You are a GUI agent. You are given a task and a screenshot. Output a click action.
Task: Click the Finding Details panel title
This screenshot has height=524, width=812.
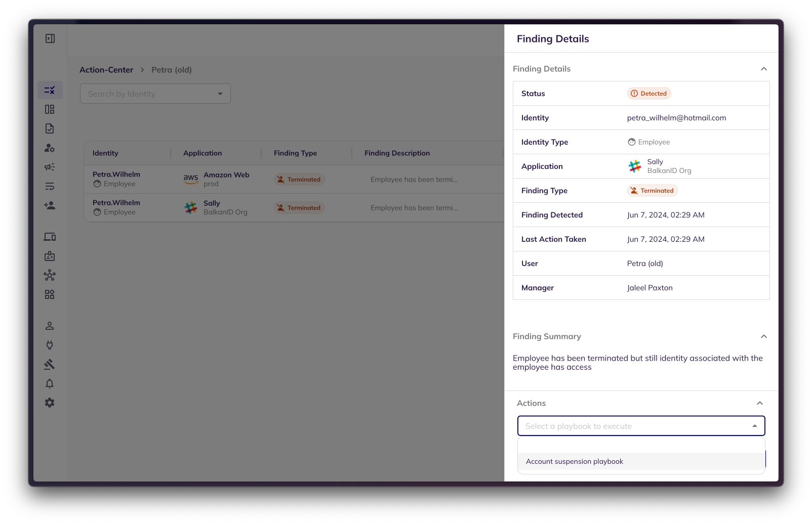[x=553, y=39]
